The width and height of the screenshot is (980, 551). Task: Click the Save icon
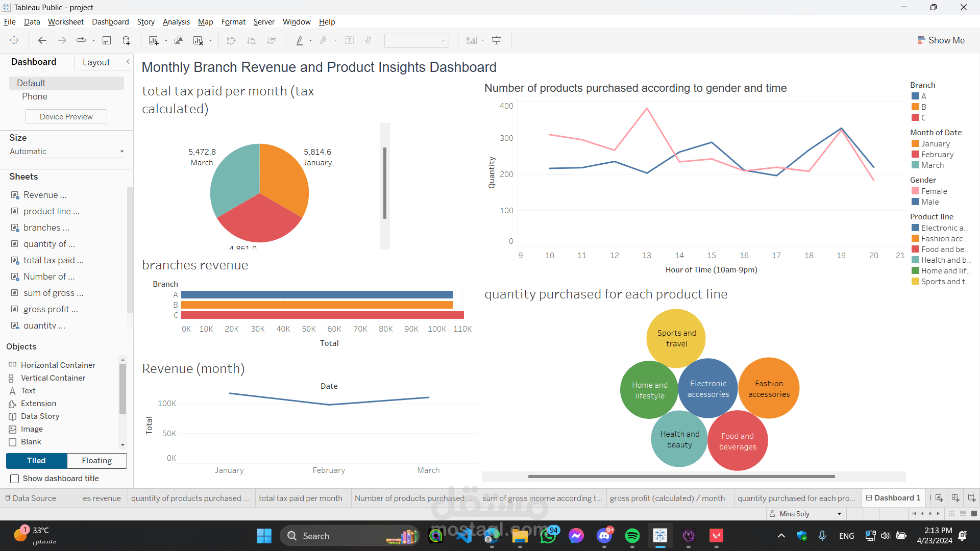tap(107, 40)
